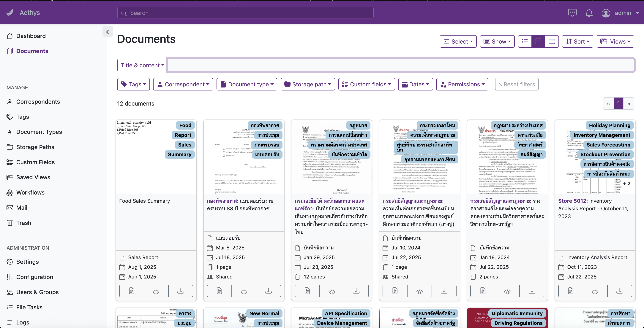Open the Sort dropdown

(x=577, y=41)
